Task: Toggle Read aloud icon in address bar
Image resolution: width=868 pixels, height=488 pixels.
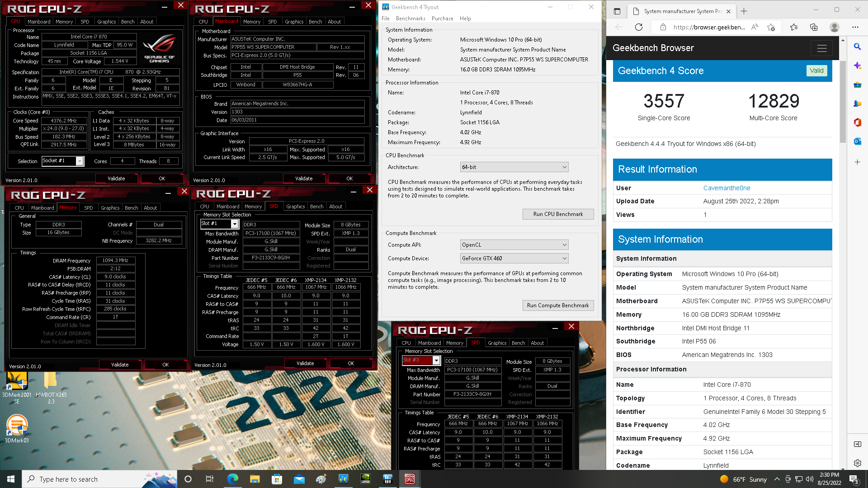Action: coord(755,27)
